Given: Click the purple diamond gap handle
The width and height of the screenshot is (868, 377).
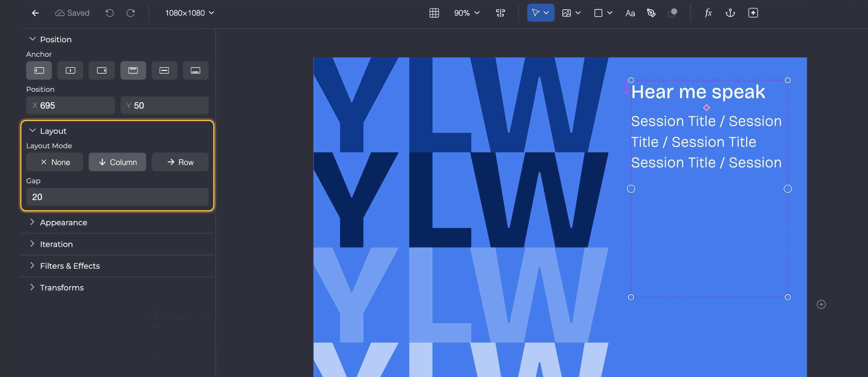Looking at the screenshot, I should click(707, 108).
